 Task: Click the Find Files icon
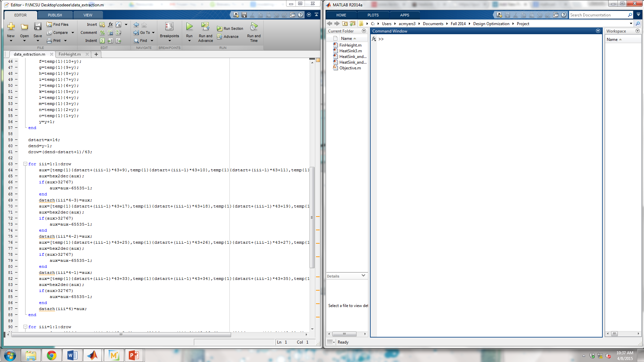49,24
